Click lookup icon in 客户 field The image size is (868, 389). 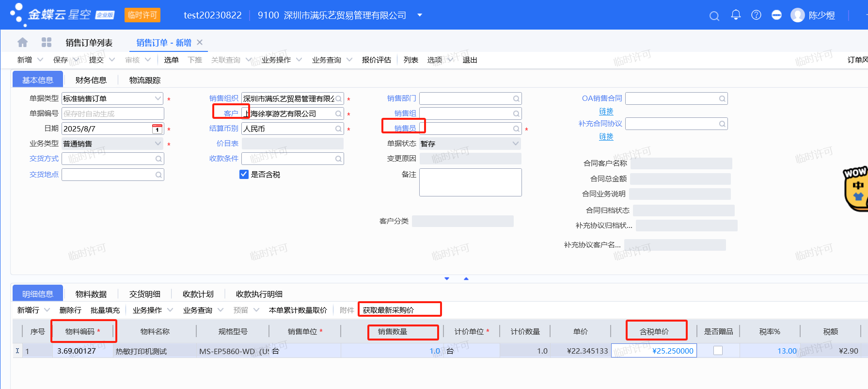(x=338, y=113)
